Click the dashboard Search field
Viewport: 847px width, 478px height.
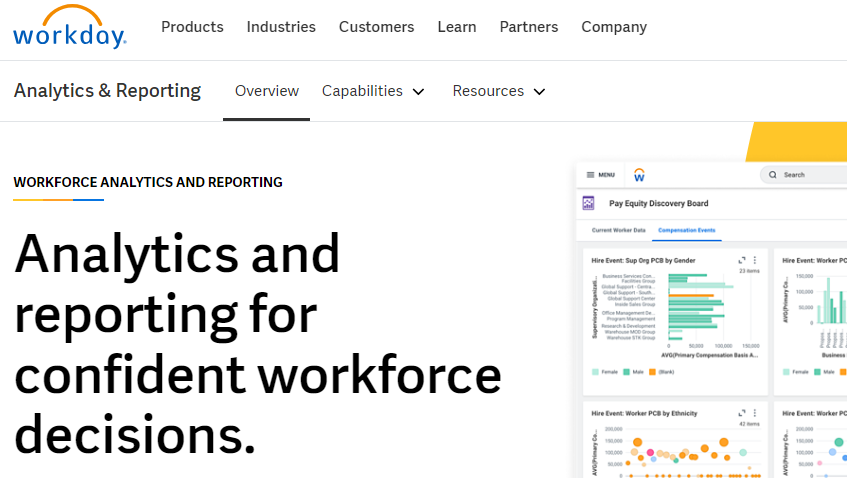pos(804,175)
